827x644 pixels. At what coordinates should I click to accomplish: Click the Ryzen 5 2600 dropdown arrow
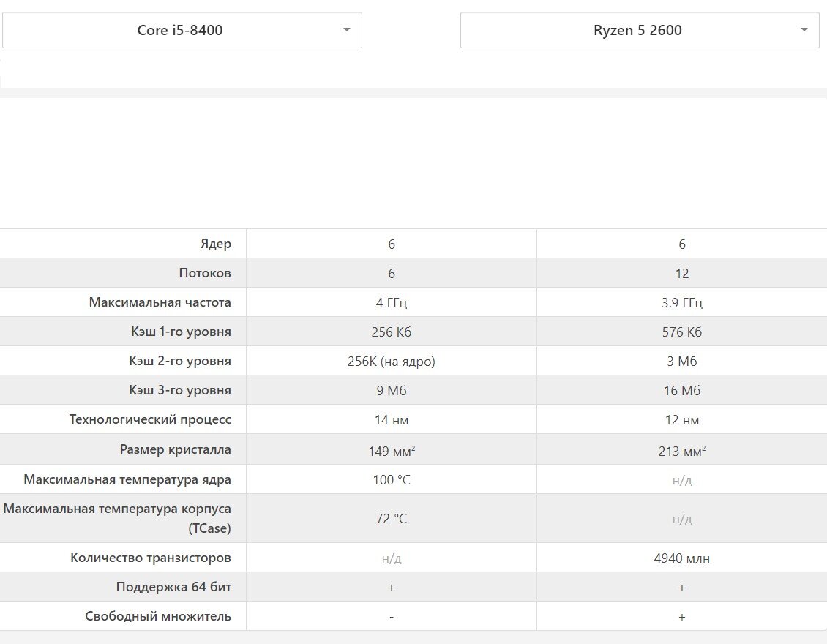(804, 29)
